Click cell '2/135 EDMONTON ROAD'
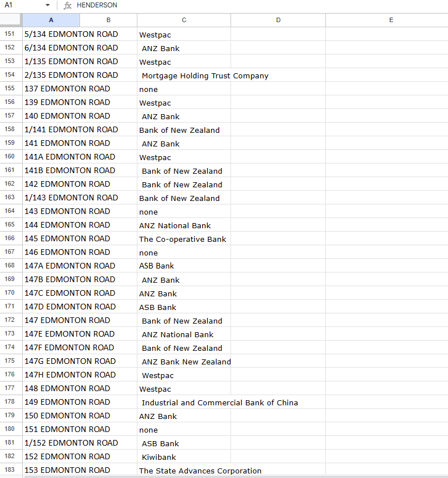This screenshot has height=478, width=448. (x=79, y=75)
